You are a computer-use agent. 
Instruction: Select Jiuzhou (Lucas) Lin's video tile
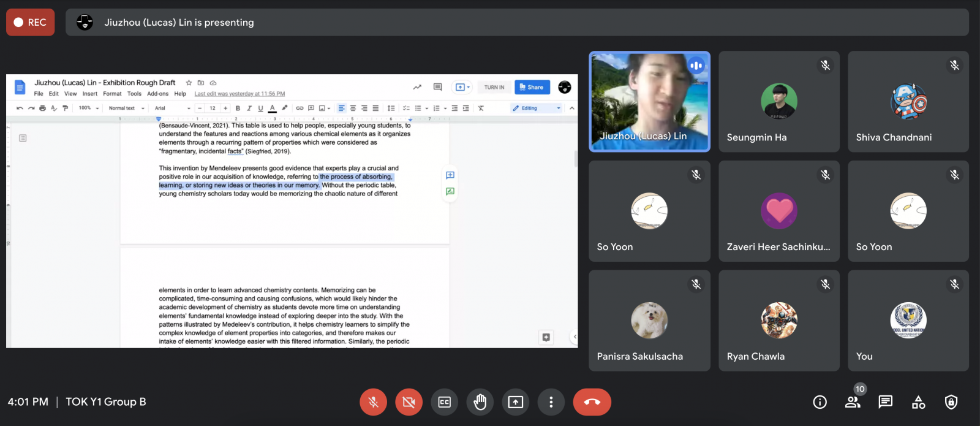pyautogui.click(x=649, y=101)
